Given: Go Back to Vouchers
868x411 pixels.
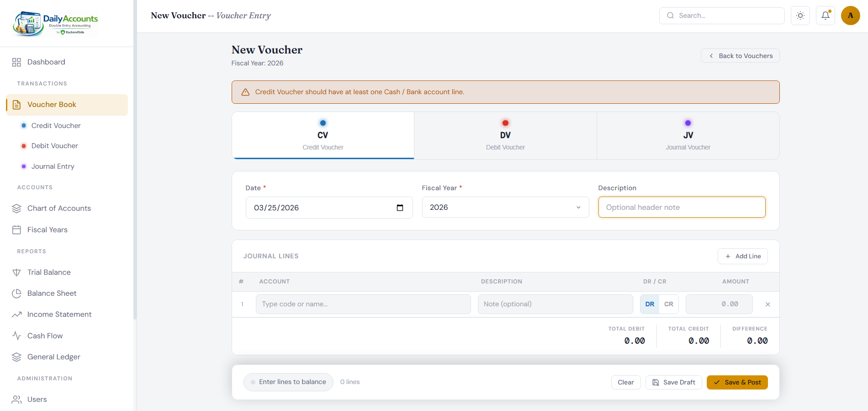Looking at the screenshot, I should pos(740,56).
